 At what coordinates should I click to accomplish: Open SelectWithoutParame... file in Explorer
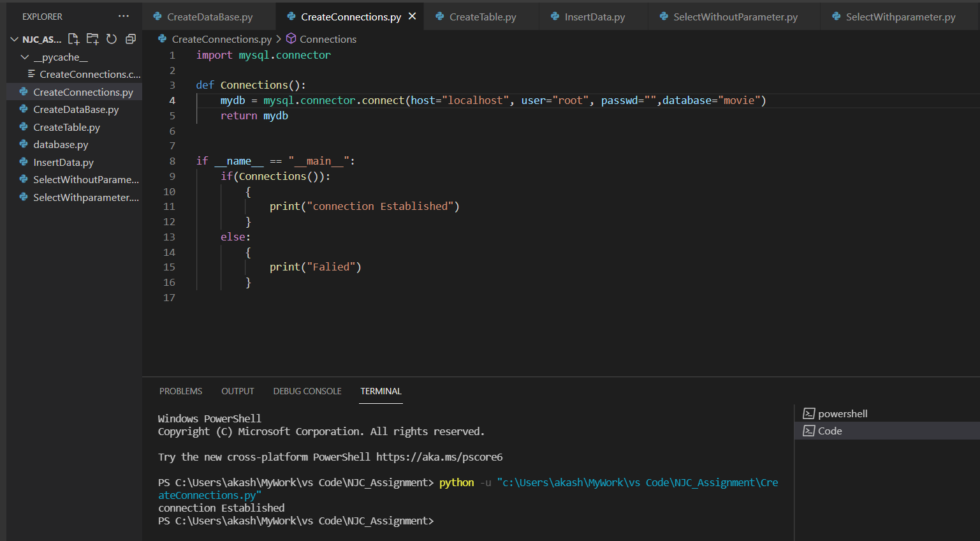[74, 179]
